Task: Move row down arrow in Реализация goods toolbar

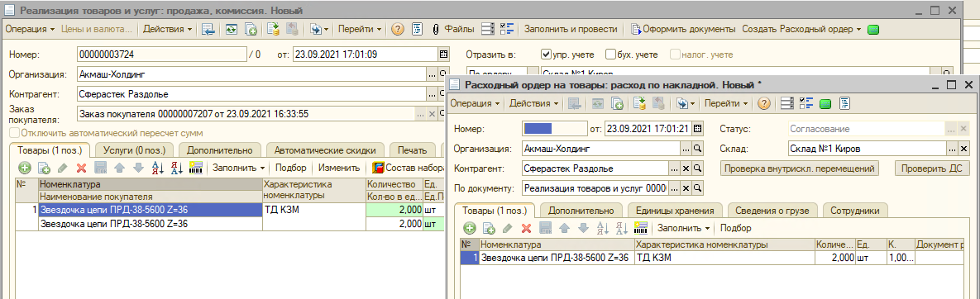Action: (x=138, y=168)
